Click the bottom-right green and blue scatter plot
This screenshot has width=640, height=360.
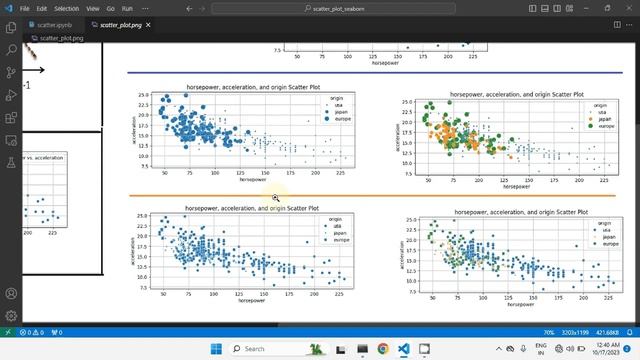click(x=512, y=257)
